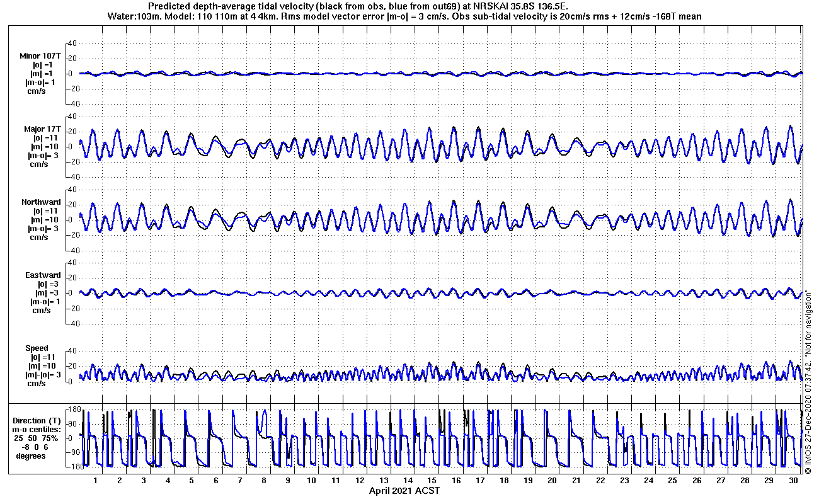Viewport: 819px width, 504px height.
Task: Select day '8' on the date axis
Action: (265, 481)
